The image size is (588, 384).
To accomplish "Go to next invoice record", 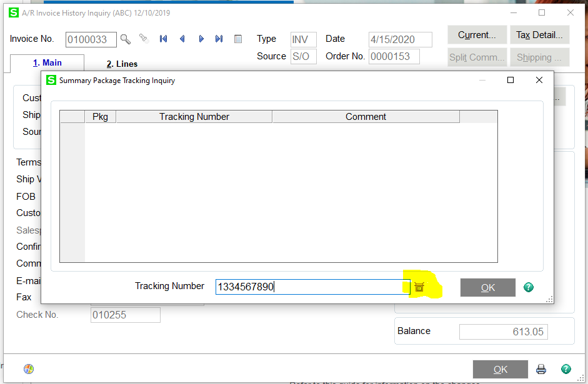I will click(201, 39).
